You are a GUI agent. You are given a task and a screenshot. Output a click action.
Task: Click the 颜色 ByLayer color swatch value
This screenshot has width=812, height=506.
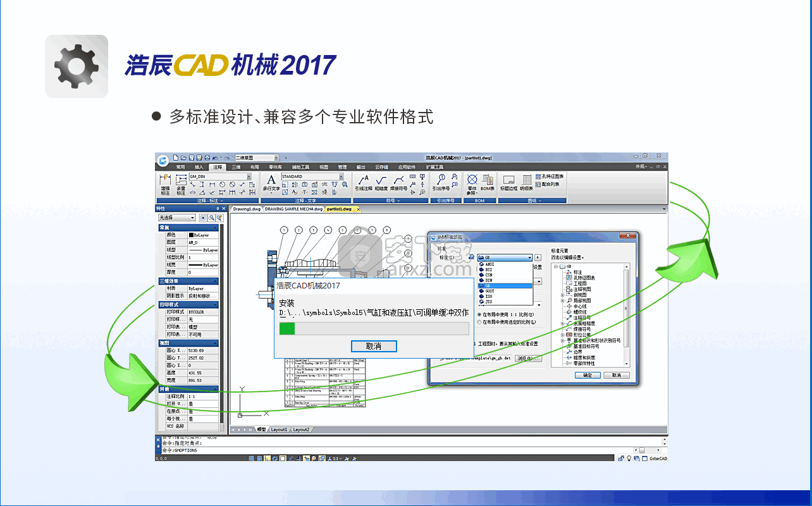click(203, 235)
